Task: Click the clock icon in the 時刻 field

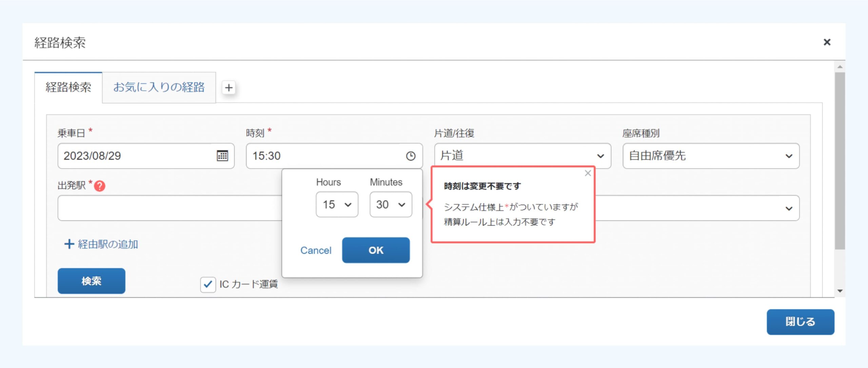Action: pyautogui.click(x=411, y=156)
